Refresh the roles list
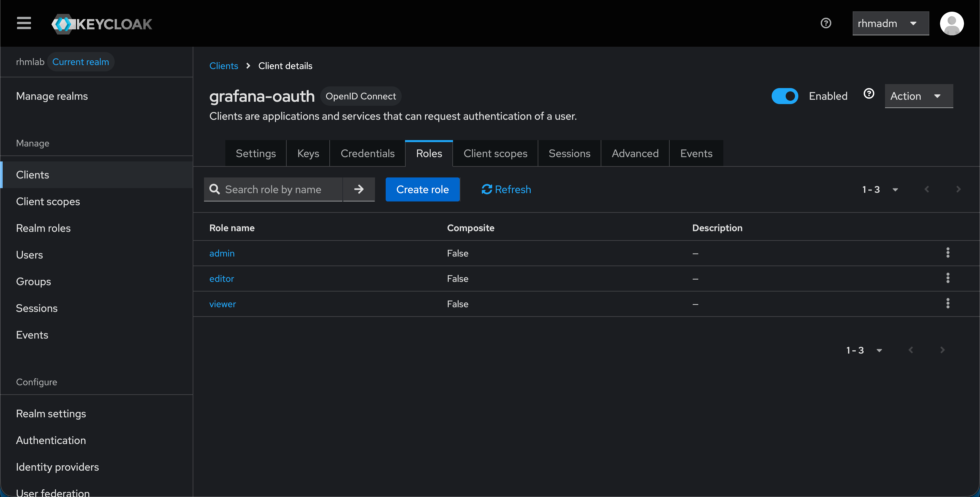The height and width of the screenshot is (497, 980). [x=506, y=189]
